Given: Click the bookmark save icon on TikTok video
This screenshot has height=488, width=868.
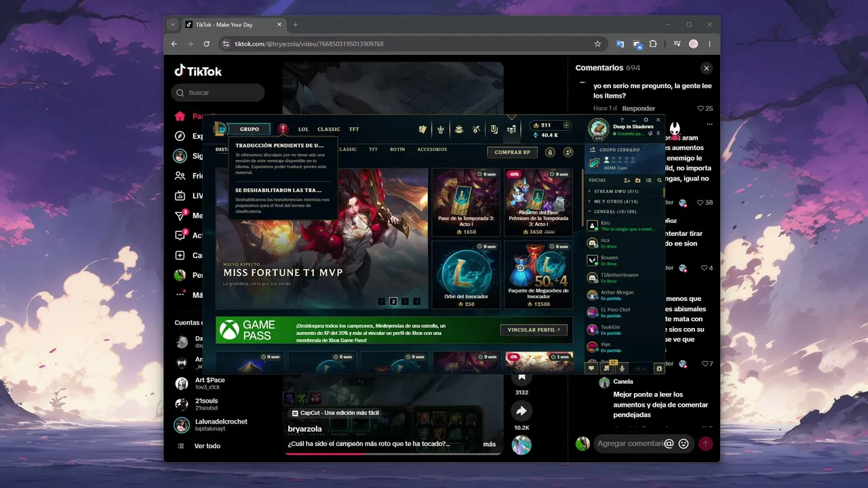Looking at the screenshot, I should coord(521,377).
